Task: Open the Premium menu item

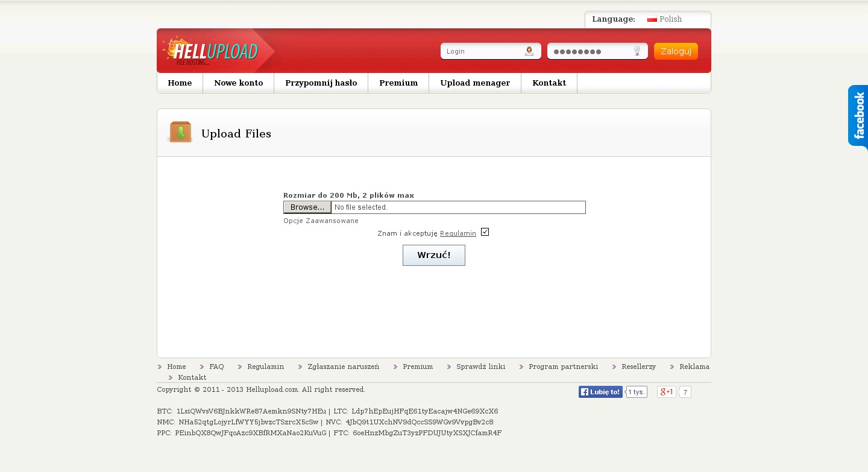Action: [398, 83]
